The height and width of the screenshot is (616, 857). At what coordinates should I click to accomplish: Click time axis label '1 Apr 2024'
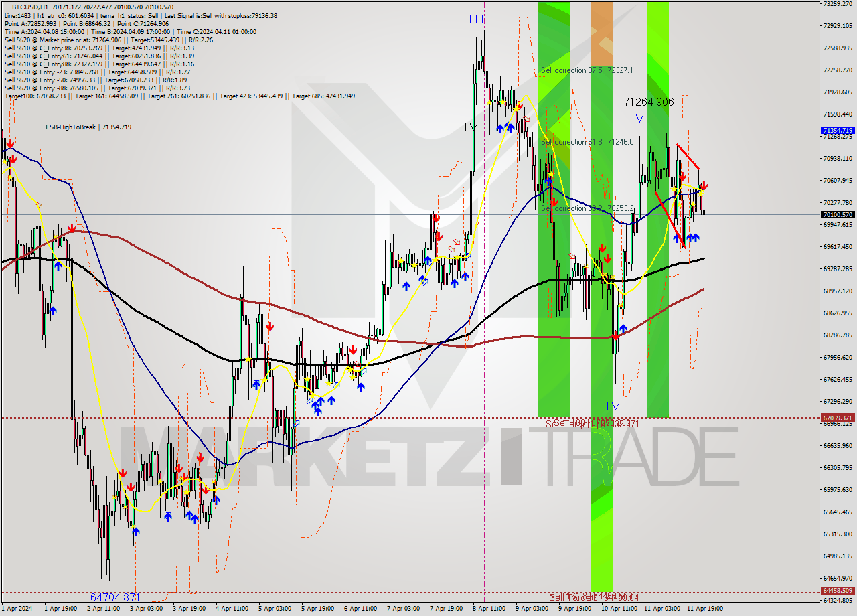pyautogui.click(x=17, y=609)
